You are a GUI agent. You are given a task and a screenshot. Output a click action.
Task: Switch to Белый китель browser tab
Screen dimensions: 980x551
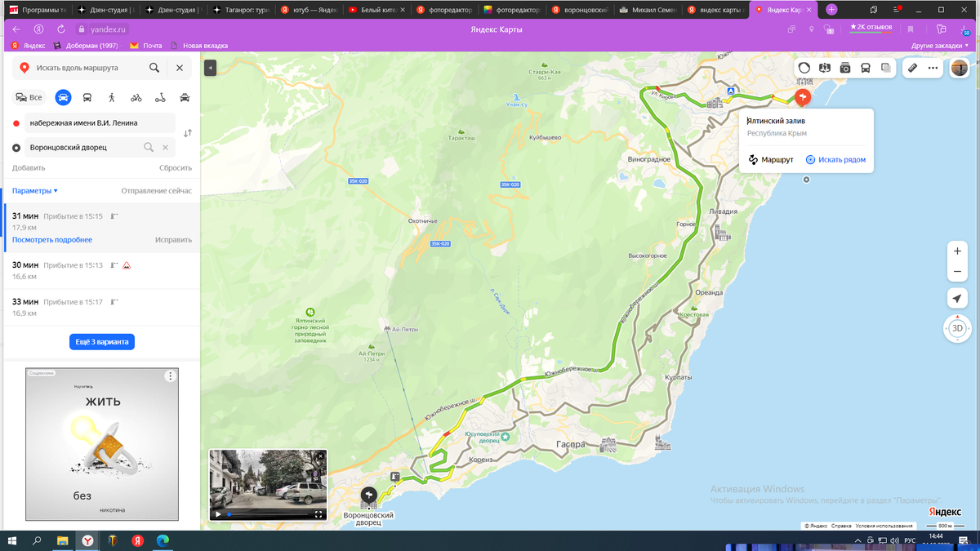point(376,10)
